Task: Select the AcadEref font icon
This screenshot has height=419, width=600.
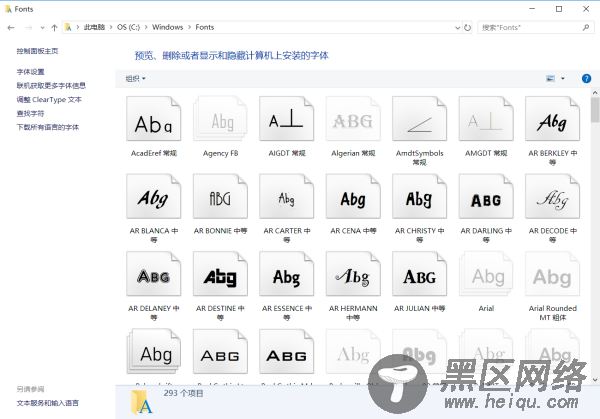Action: pos(153,119)
